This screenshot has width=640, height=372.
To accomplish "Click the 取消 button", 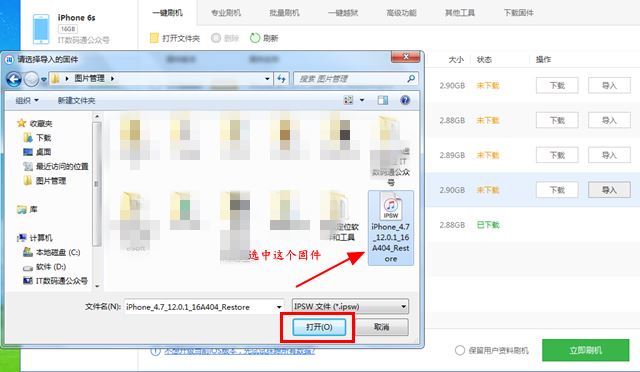I will (x=382, y=327).
